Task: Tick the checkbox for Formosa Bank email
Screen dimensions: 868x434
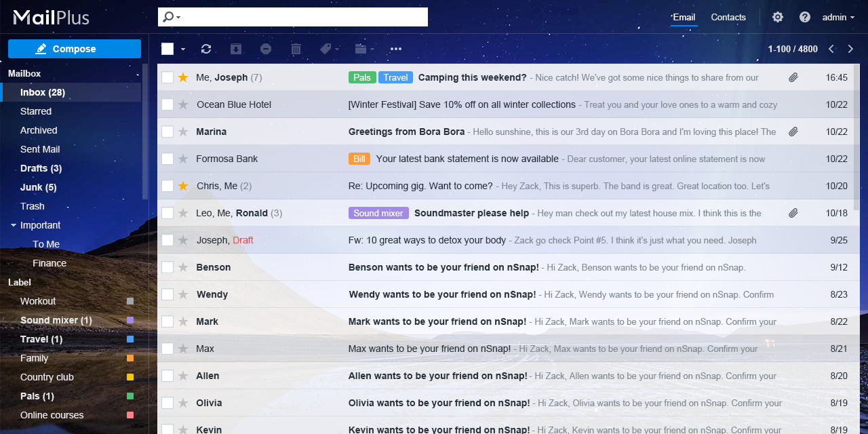Action: [167, 159]
